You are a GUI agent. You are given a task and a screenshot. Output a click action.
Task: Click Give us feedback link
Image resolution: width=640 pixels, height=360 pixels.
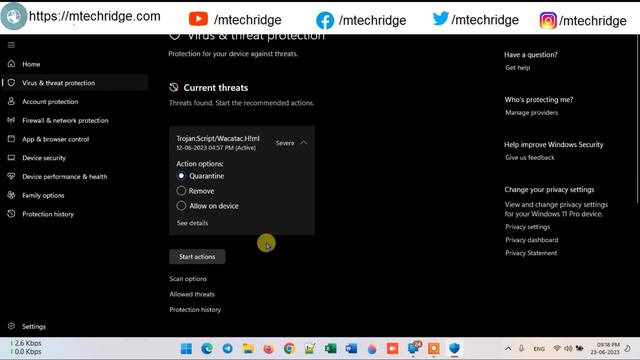tap(530, 158)
